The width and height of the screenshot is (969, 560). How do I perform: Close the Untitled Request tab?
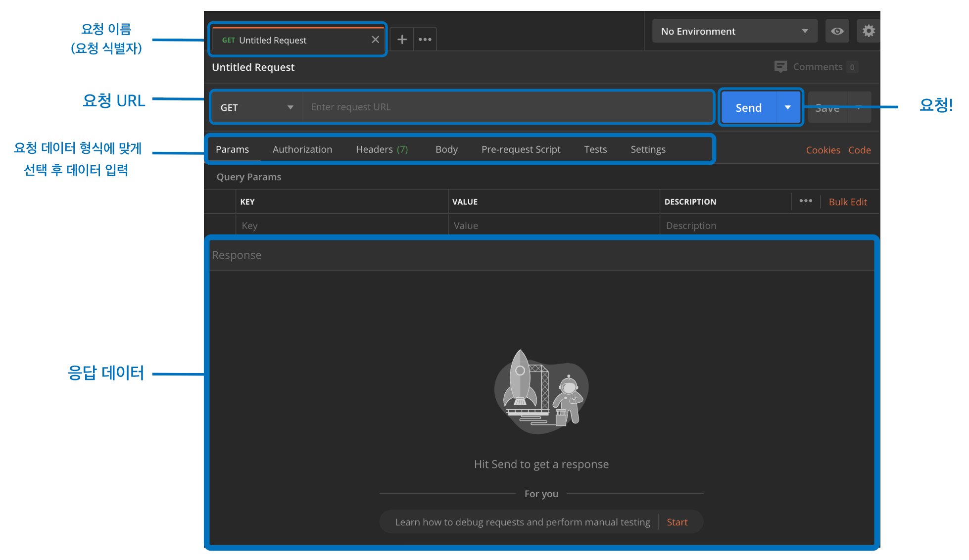[x=375, y=40]
